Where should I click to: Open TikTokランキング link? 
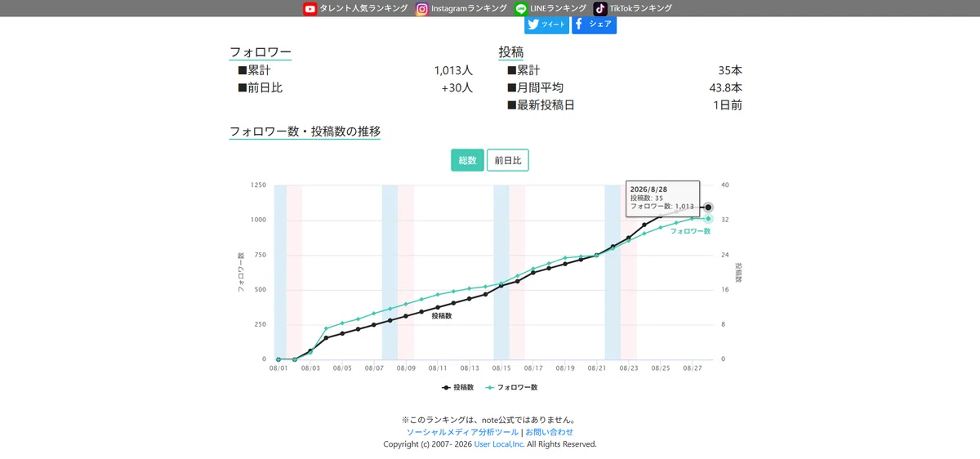(640, 8)
